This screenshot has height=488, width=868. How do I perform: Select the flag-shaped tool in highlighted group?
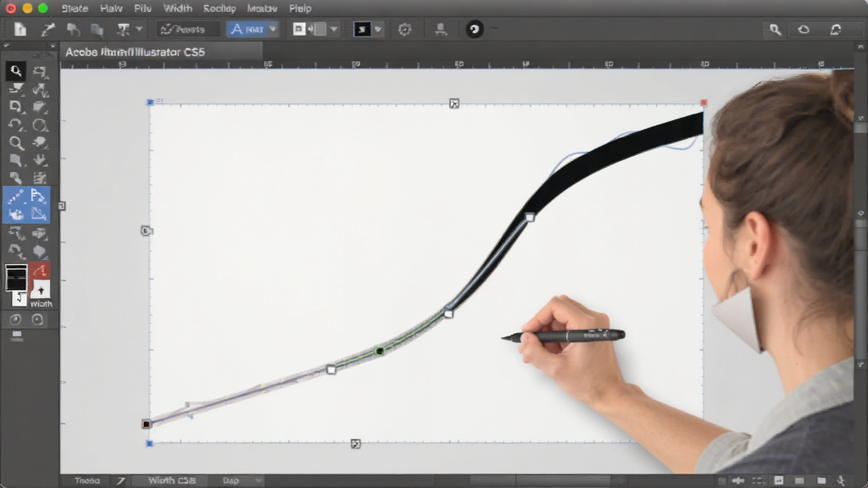38,196
